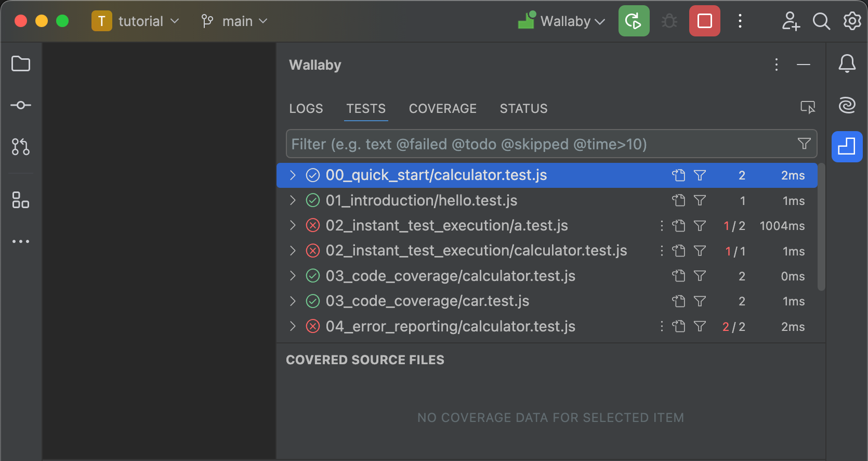Open Wallaby panel options menu
This screenshot has width=868, height=461.
pos(777,65)
